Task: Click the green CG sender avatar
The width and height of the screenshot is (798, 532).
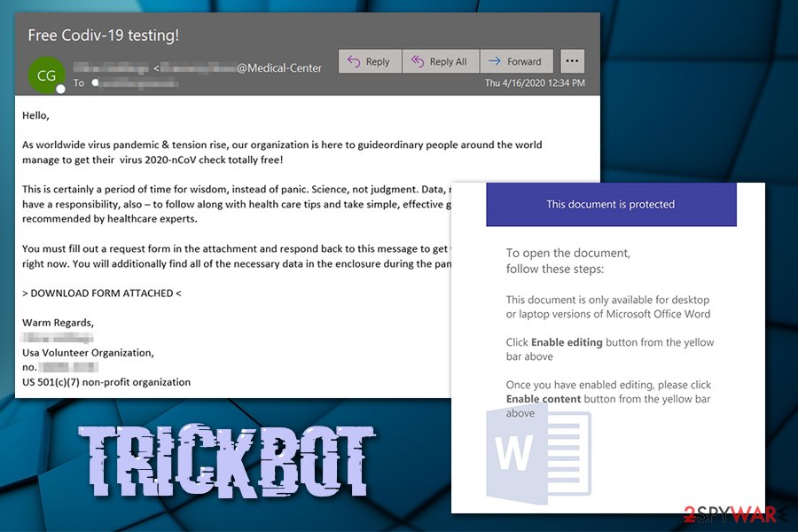Action: 46,75
